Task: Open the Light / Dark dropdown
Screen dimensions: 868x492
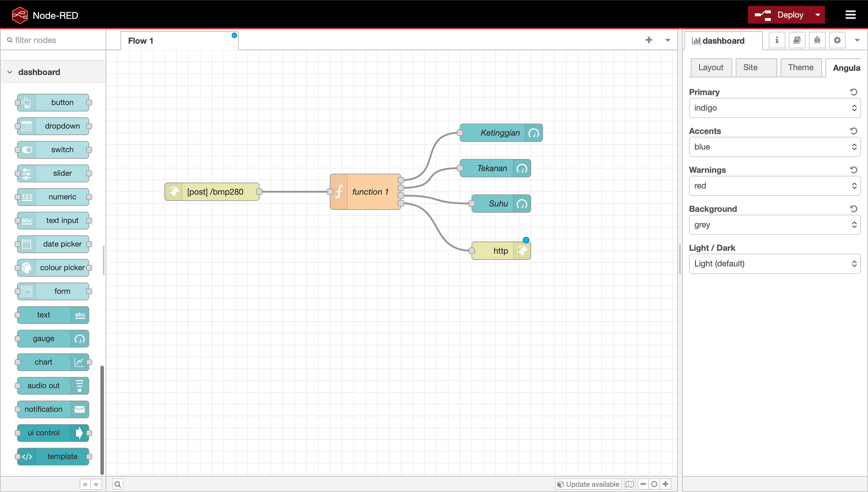Action: point(774,264)
